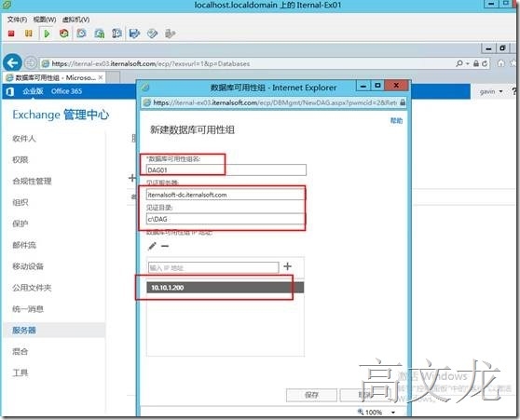Click the dialog address bar URL
The width and height of the screenshot is (520, 420).
coord(275,102)
